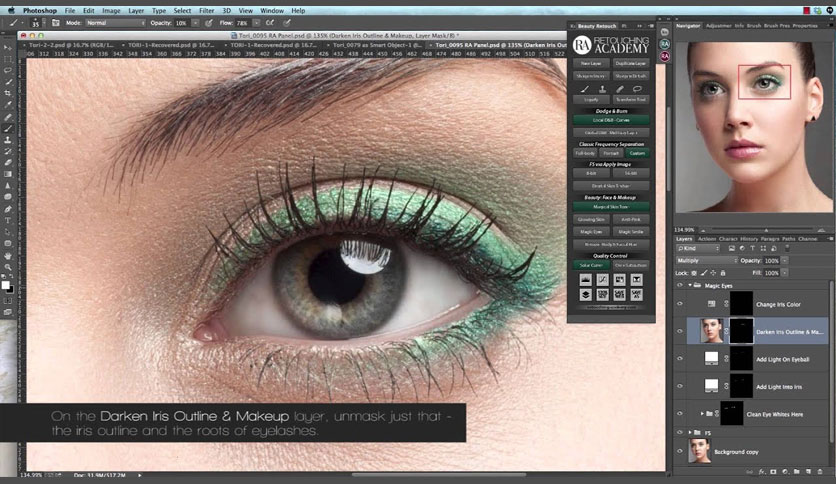This screenshot has width=836, height=484.
Task: Select the Brush tool in toolbar
Action: (8, 128)
